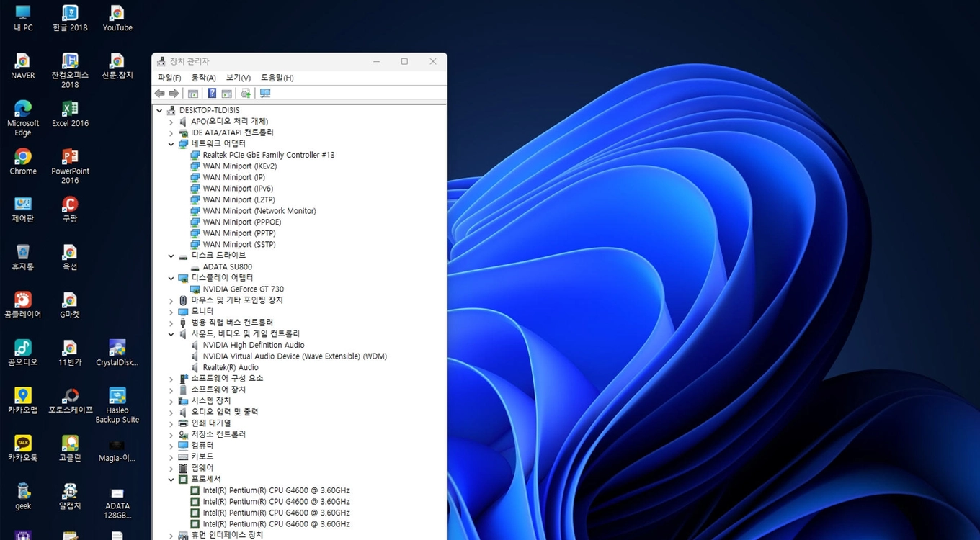Image resolution: width=980 pixels, height=540 pixels.
Task: Collapse the 디스크 드라이브 category
Action: [171, 256]
